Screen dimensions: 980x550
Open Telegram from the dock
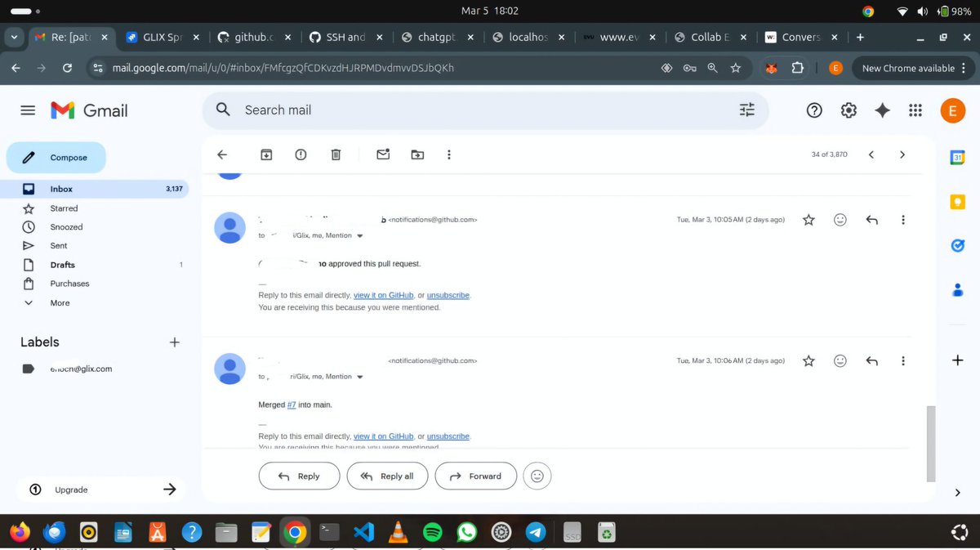pos(536,533)
